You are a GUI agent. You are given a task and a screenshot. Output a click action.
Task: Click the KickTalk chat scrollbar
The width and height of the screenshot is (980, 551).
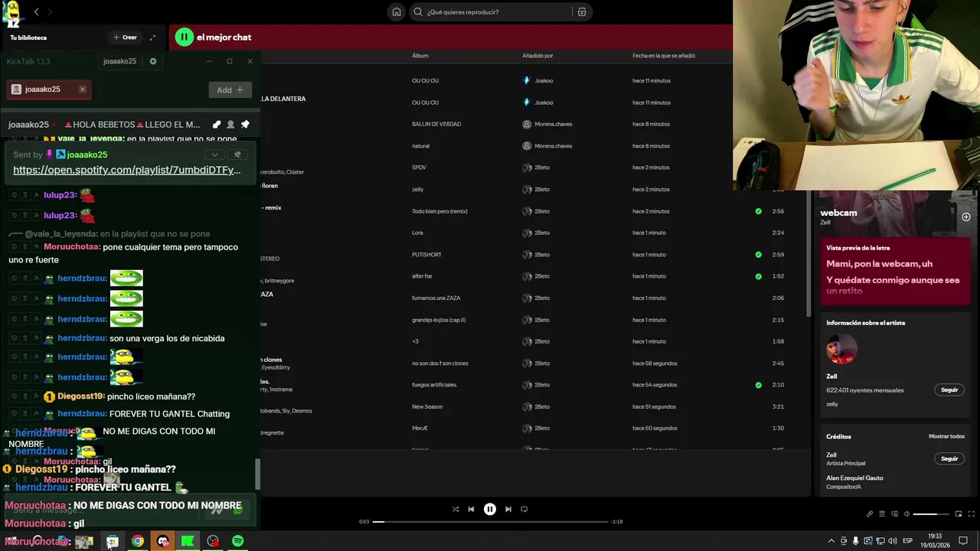[x=257, y=474]
